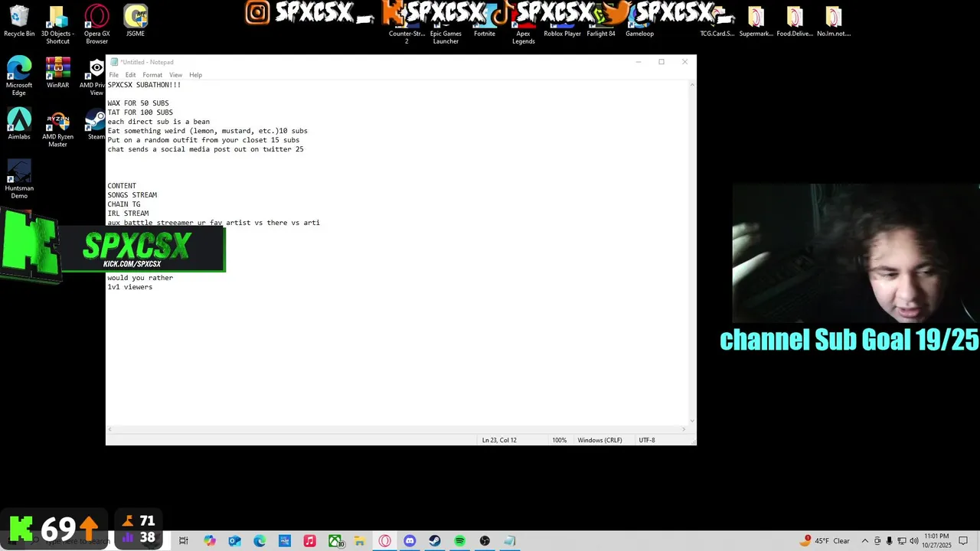Open Notepad's View menu
This screenshot has width=980, height=551.
point(175,75)
